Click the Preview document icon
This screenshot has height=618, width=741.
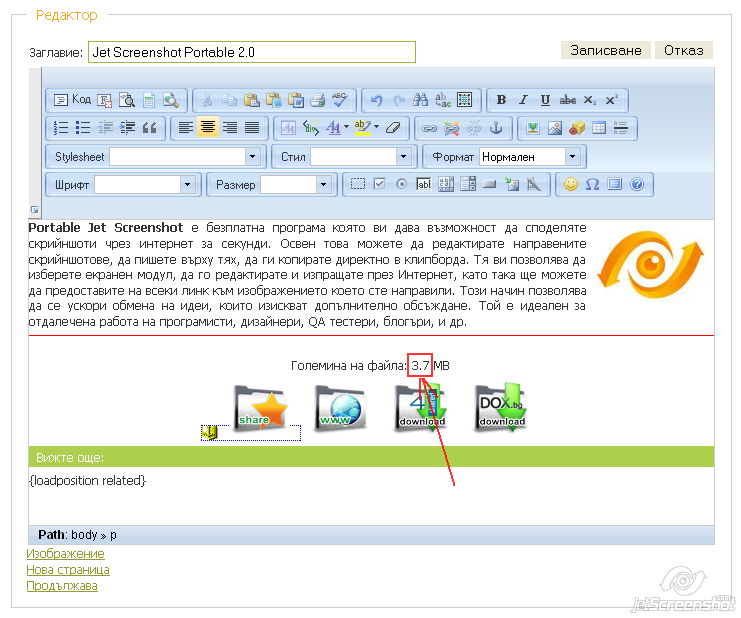pyautogui.click(x=171, y=100)
